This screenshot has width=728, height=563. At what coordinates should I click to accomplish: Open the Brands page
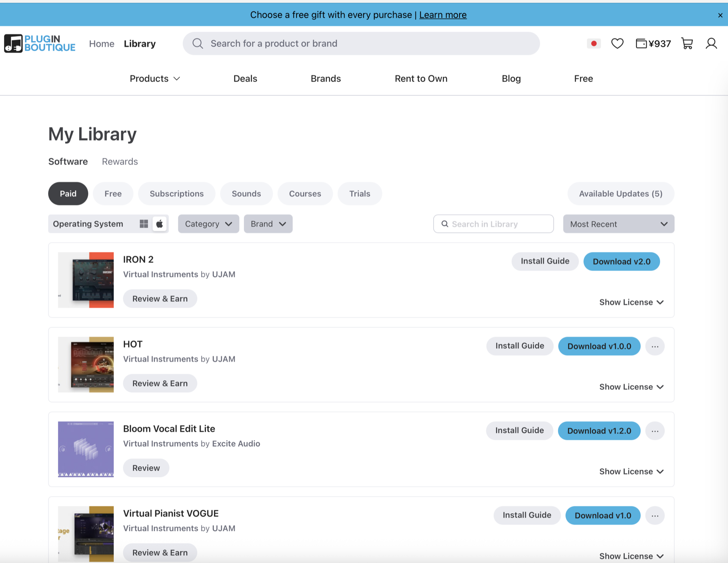tap(326, 78)
